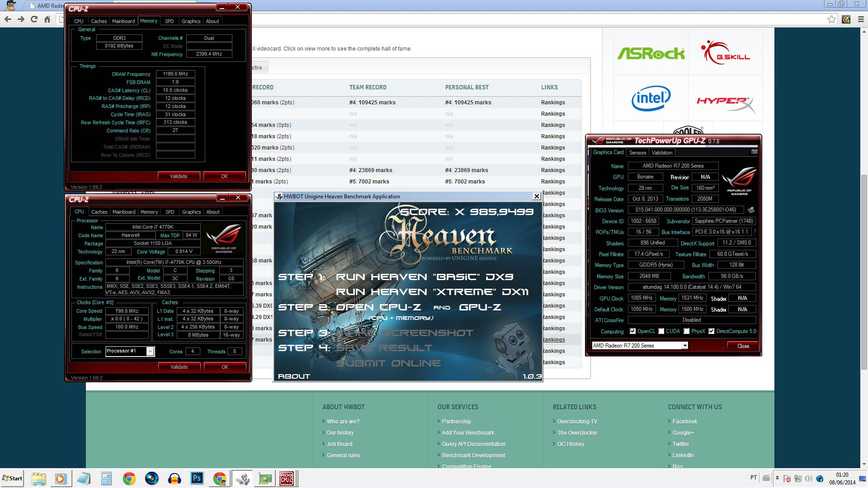Screen dimensions: 868x488
Task: Reload the browser page
Action: (34, 19)
